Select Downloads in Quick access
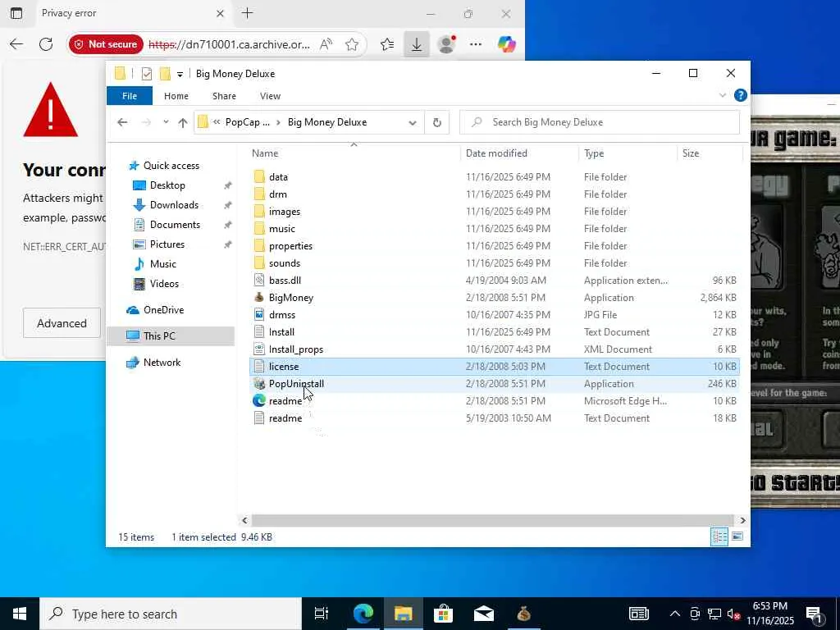Screen dimensions: 840x630 pyautogui.click(x=174, y=204)
